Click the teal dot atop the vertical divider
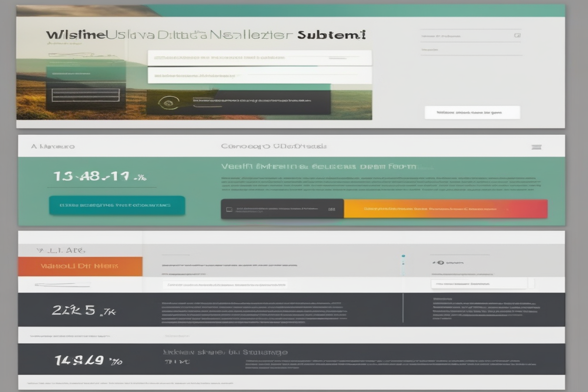588x392 pixels. tap(403, 256)
